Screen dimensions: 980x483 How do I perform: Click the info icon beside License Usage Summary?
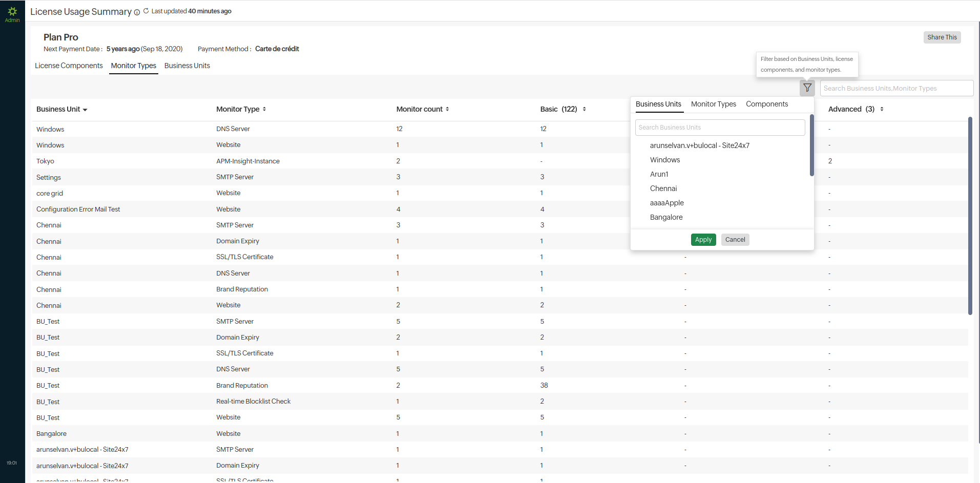[137, 13]
